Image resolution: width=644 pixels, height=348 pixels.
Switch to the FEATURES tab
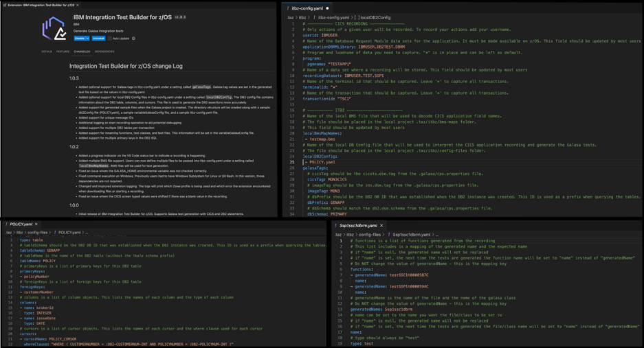coord(63,51)
